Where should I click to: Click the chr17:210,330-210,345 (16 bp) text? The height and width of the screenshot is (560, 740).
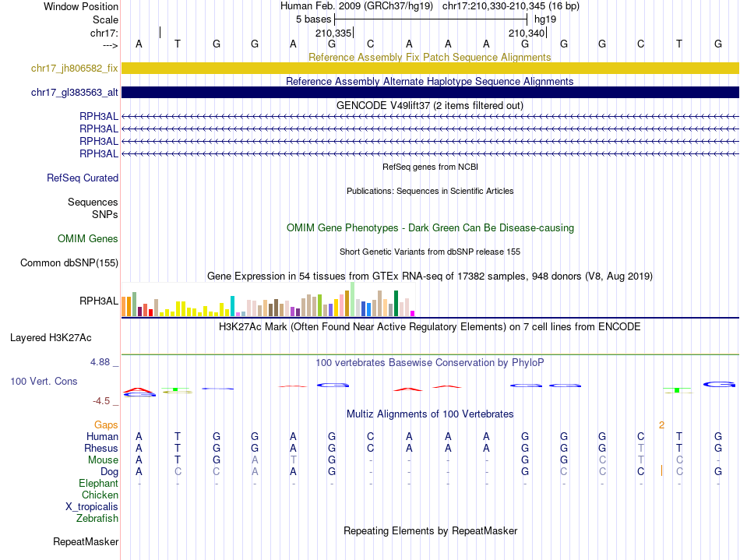511,6
